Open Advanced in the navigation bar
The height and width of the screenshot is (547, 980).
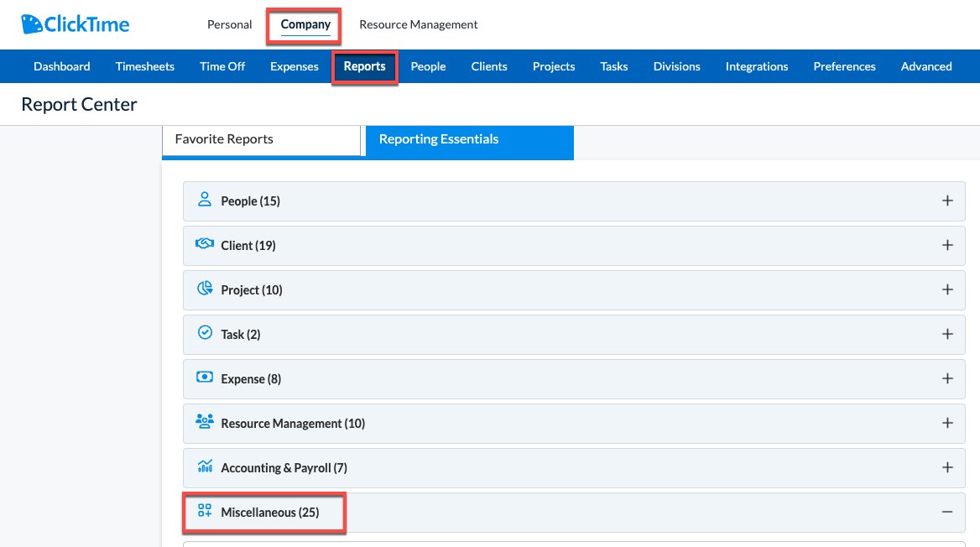pos(926,66)
